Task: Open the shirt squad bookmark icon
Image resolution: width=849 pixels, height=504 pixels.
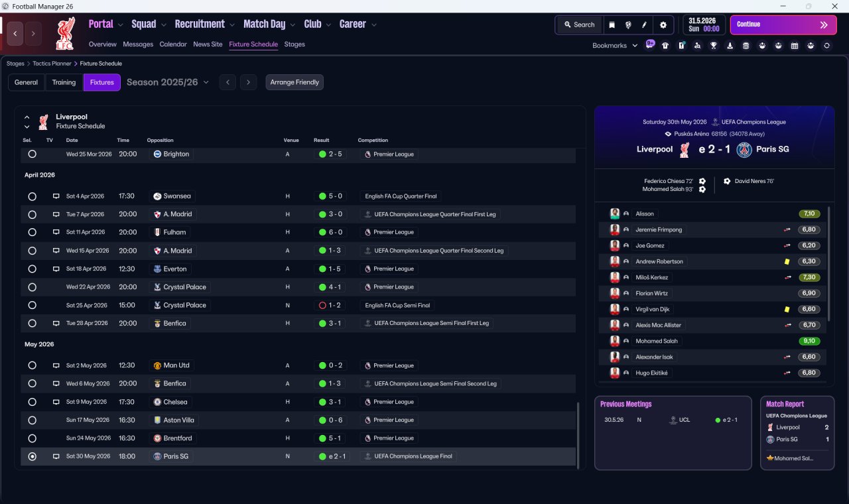Action: (665, 46)
